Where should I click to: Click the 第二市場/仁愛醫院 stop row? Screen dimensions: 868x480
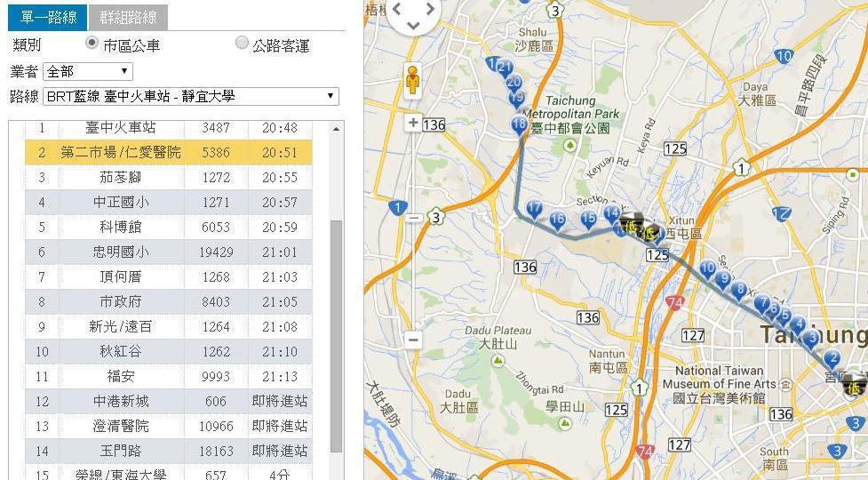click(120, 153)
